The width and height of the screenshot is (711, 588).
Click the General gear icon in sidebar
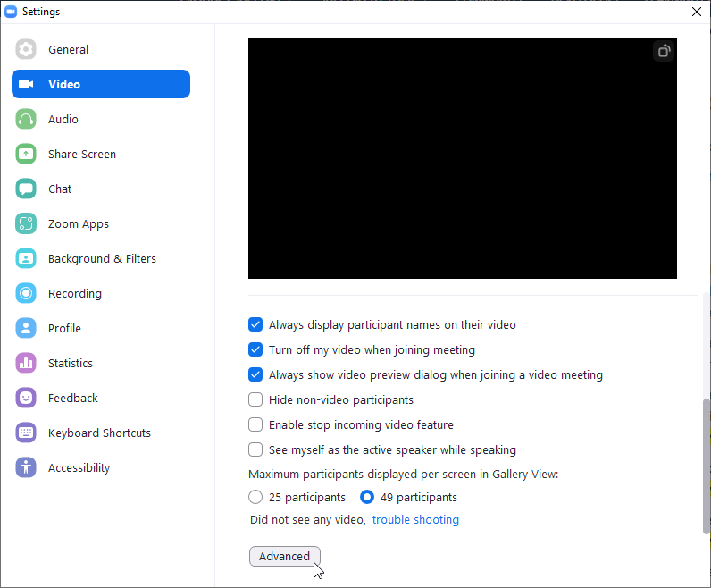[26, 49]
